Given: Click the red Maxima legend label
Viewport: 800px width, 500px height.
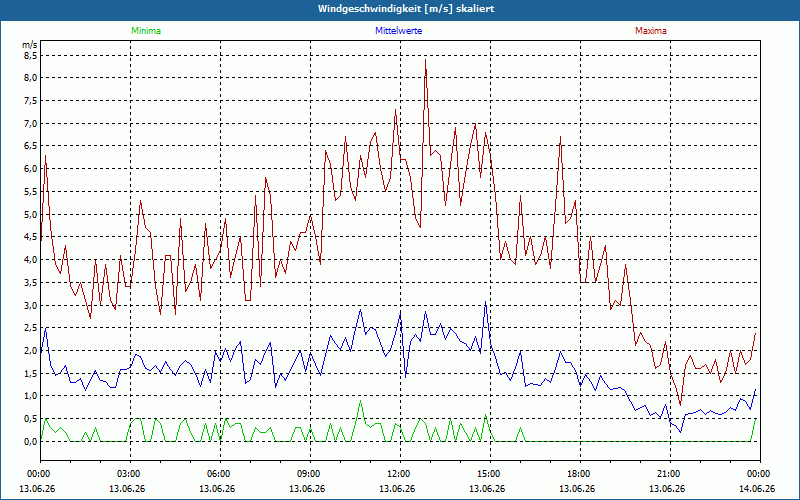Looking at the screenshot, I should point(651,31).
